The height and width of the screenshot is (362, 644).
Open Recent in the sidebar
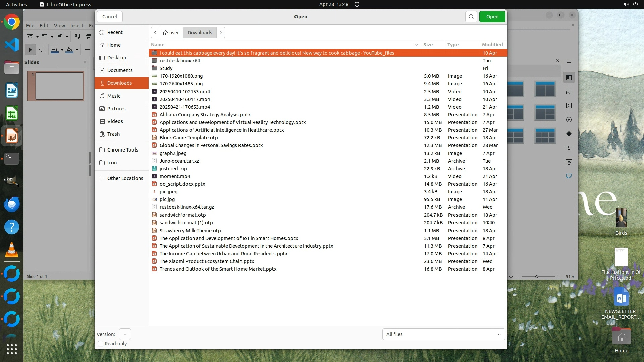coord(115,32)
